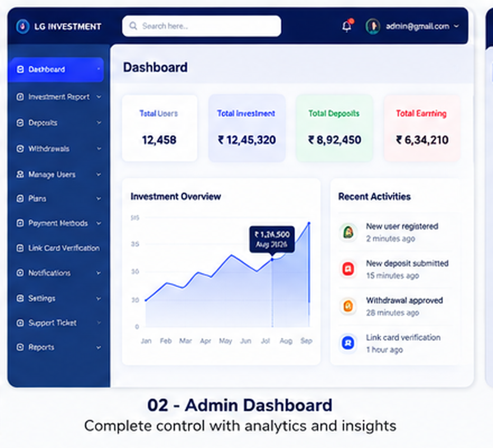The width and height of the screenshot is (493, 448).
Task: Click the 'Investment Overview' chart title
Action: [176, 197]
